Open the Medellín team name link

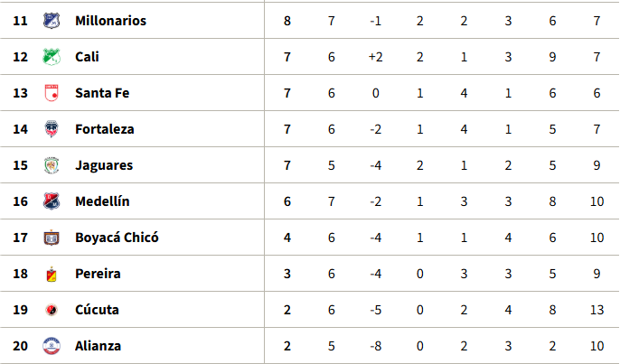click(x=102, y=201)
